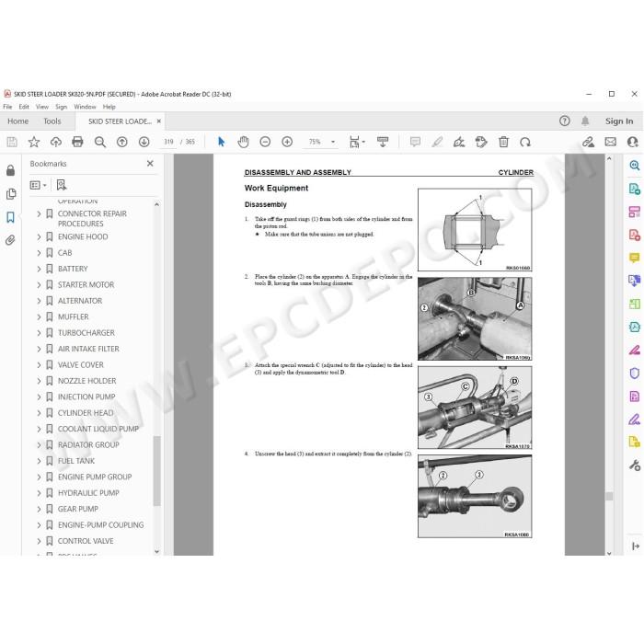Expand HYDRAULIC PUMP bookmark
This screenshot has width=644, height=644.
tap(39, 493)
